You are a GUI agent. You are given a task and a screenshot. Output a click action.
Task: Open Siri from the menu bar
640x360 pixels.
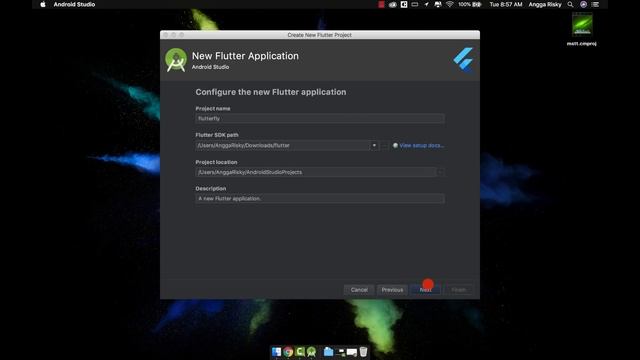pyautogui.click(x=583, y=4)
